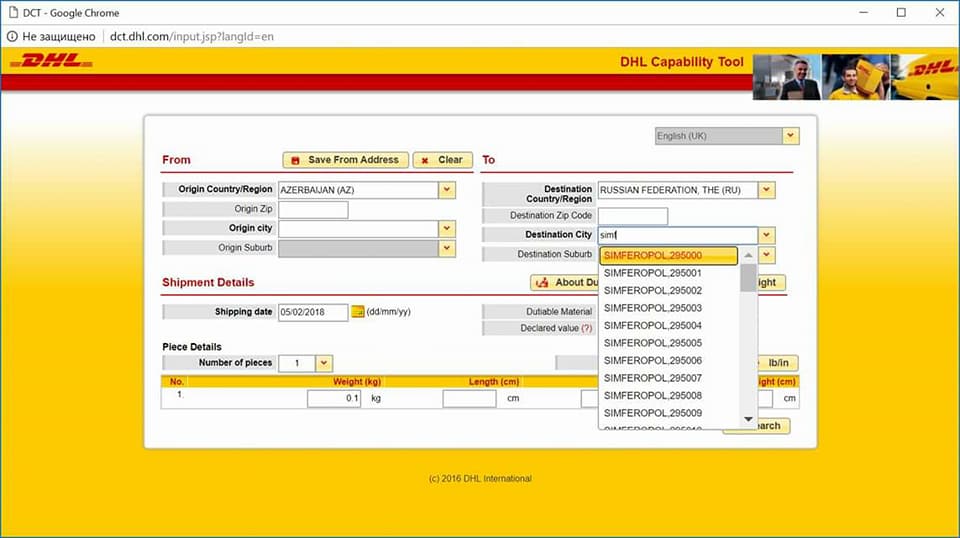Click the city list scroll down arrow
Image resolution: width=960 pixels, height=538 pixels.
click(748, 419)
